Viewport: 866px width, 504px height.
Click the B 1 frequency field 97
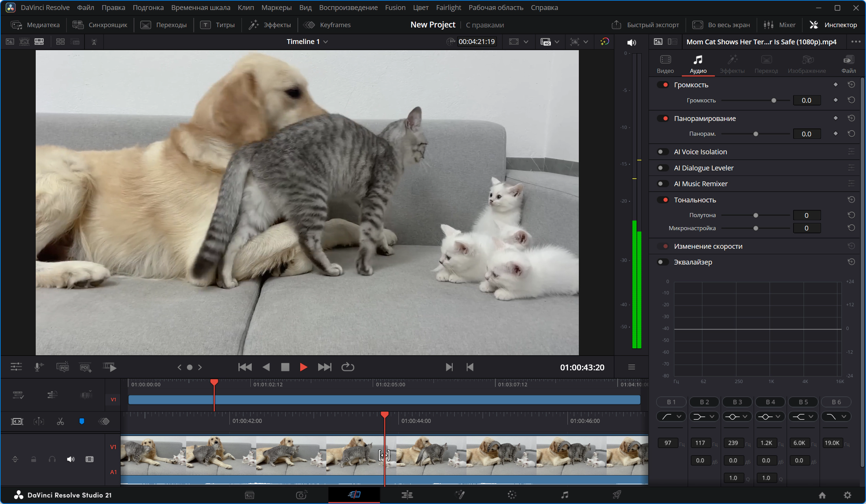(x=667, y=443)
